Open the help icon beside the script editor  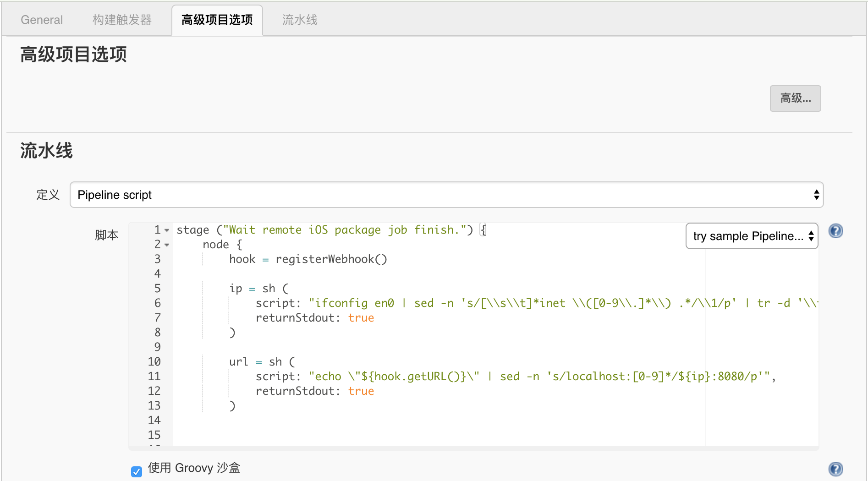(x=835, y=231)
